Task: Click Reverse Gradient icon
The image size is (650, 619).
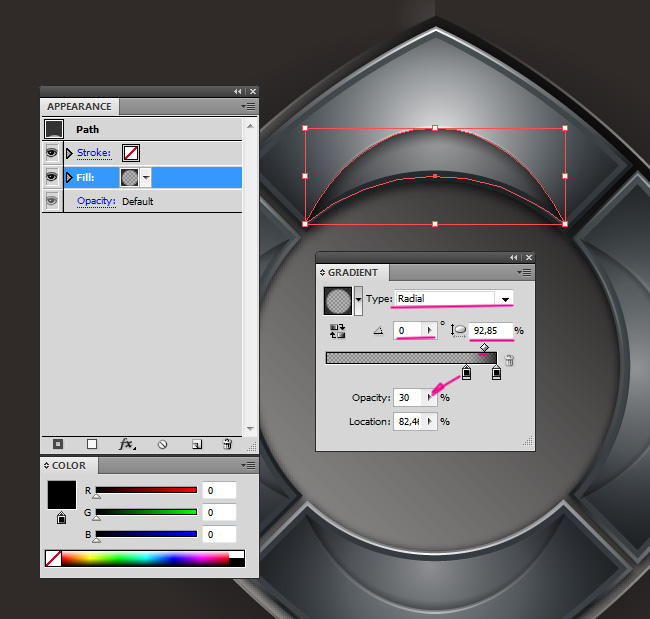Action: pyautogui.click(x=337, y=331)
